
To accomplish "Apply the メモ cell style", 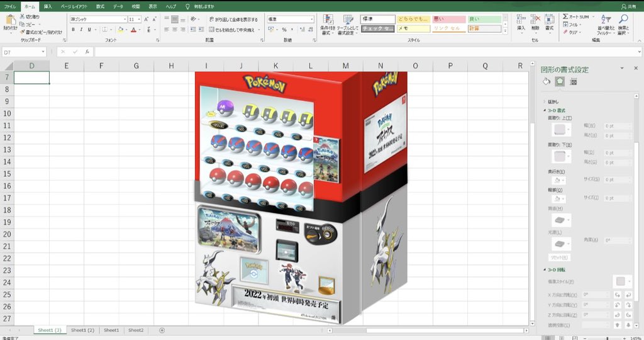I will pyautogui.click(x=414, y=28).
